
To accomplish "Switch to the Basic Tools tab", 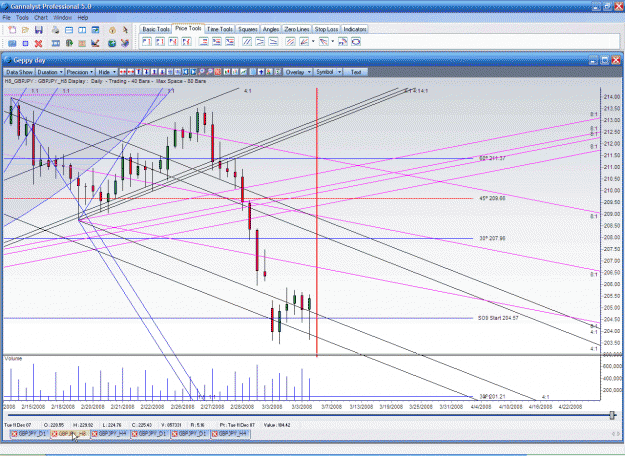I will [156, 29].
